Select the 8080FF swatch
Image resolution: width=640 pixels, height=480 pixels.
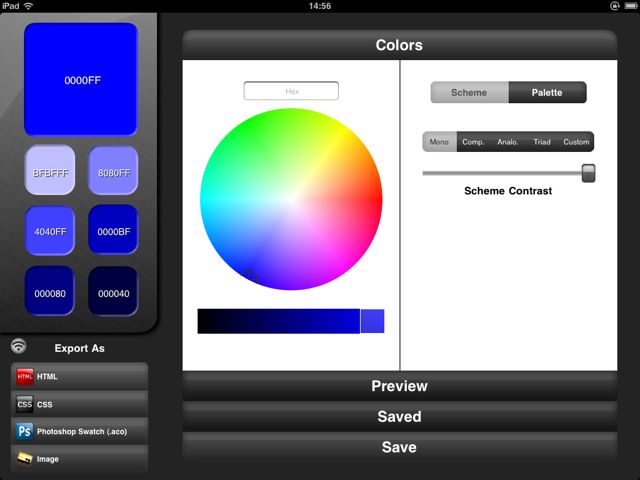(113, 170)
